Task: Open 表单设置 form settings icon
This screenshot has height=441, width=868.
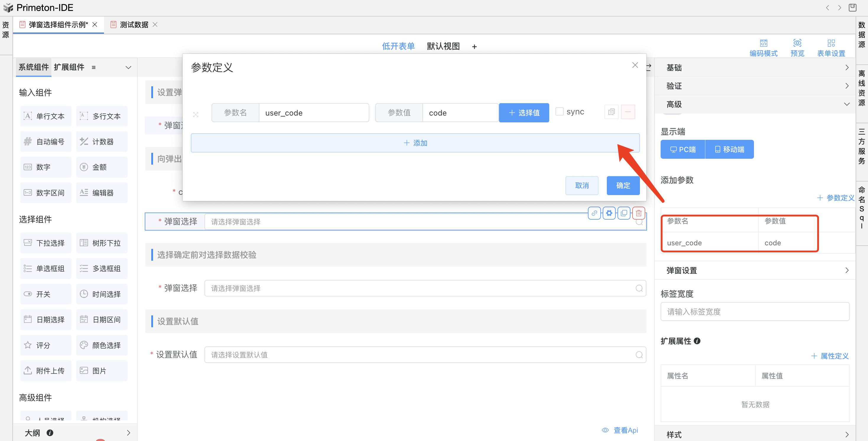Action: click(831, 43)
